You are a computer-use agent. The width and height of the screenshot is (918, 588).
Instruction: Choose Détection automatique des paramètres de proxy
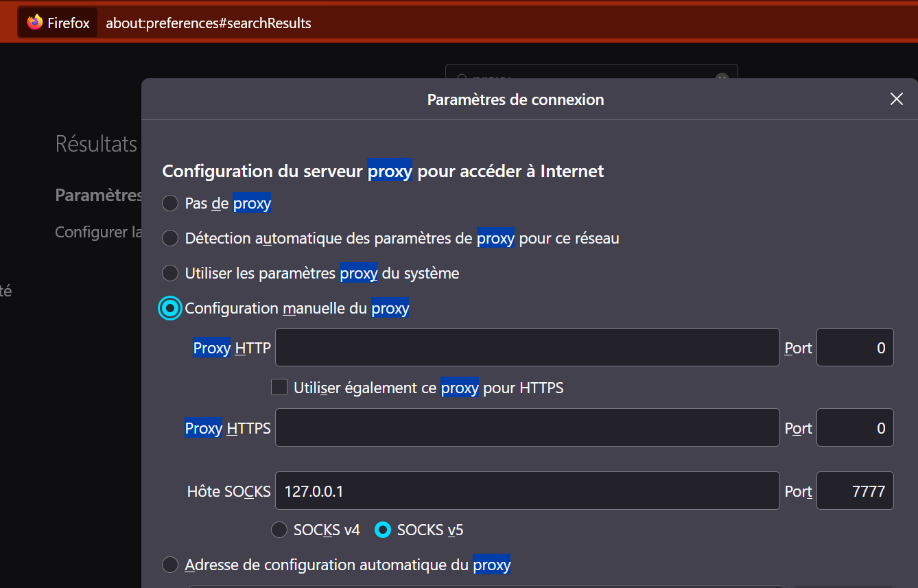point(170,239)
